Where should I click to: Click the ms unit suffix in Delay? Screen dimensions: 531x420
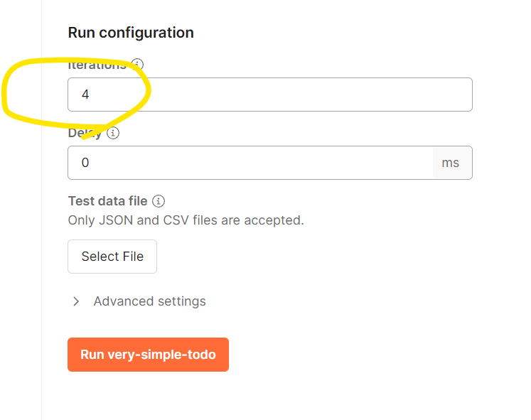click(x=451, y=163)
